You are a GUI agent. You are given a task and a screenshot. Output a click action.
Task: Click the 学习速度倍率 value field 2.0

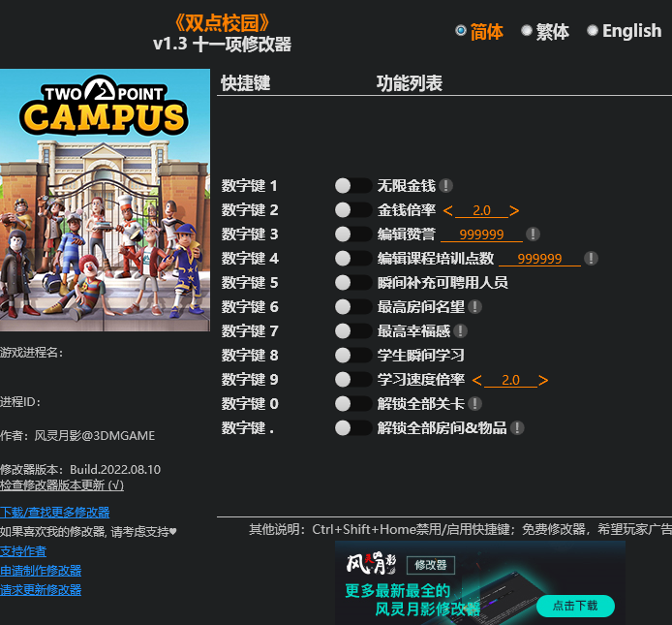pyautogui.click(x=510, y=380)
